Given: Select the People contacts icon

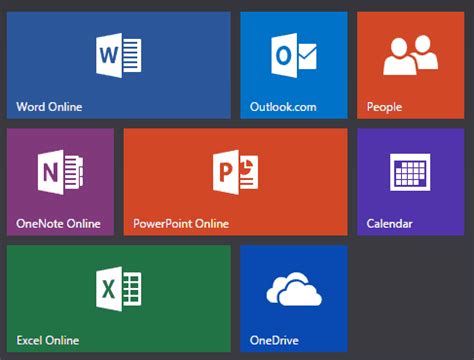Looking at the screenshot, I should [x=410, y=55].
